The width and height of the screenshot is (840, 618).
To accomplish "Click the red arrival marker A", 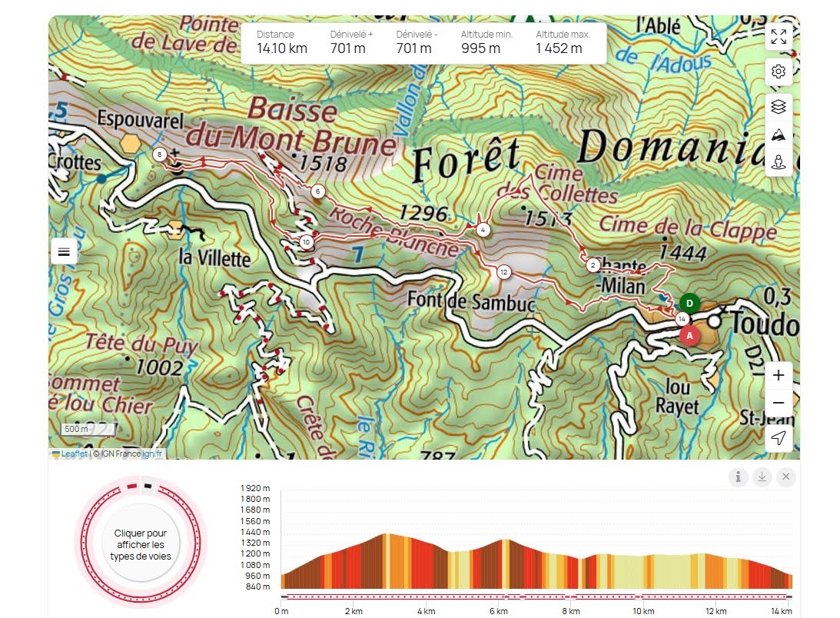I will click(689, 335).
